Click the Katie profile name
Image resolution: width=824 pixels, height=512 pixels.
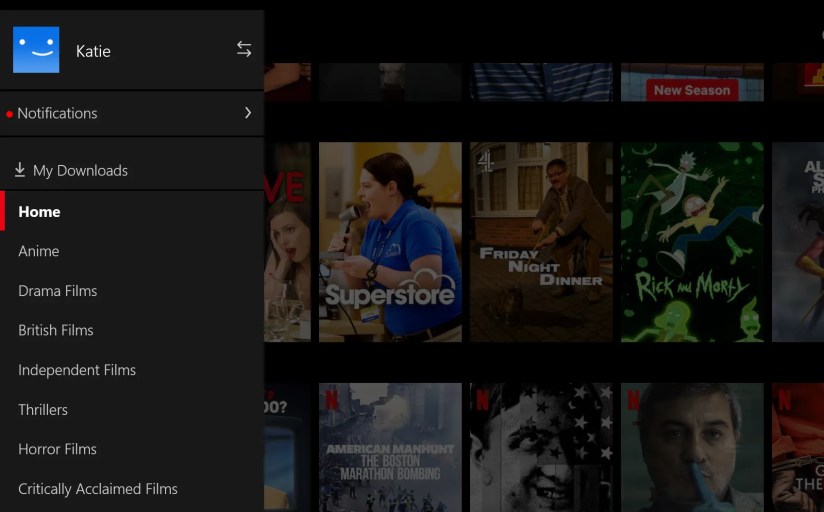(x=93, y=51)
